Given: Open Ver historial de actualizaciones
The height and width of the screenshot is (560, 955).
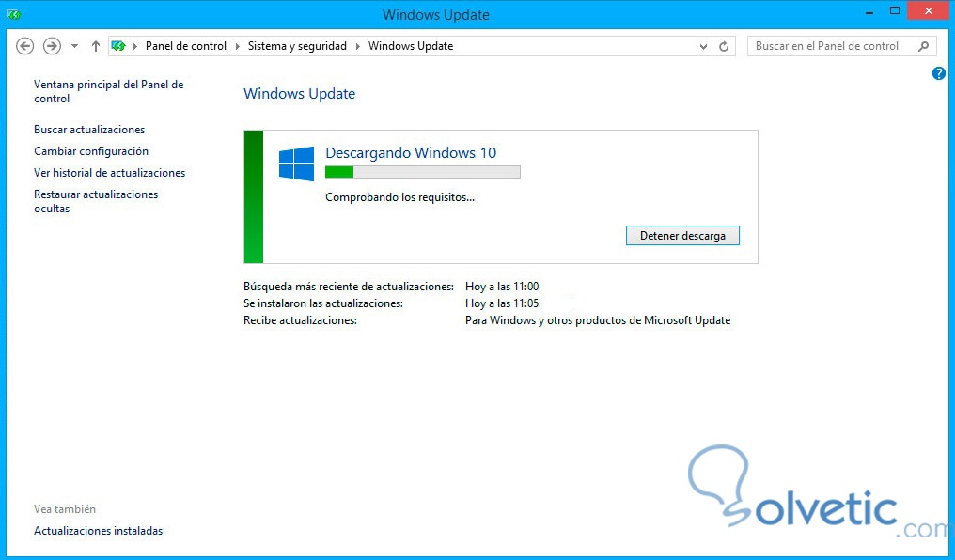Looking at the screenshot, I should pyautogui.click(x=110, y=172).
